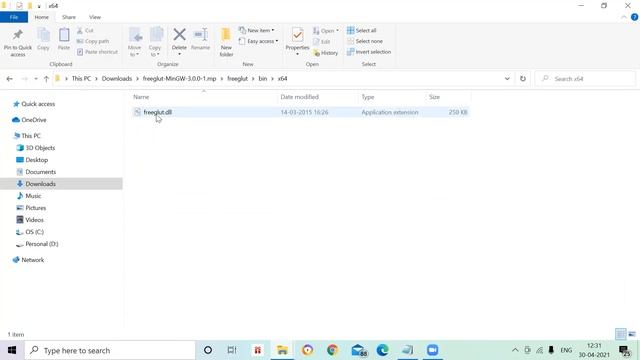The height and width of the screenshot is (360, 640).
Task: Switch to the View tab
Action: [95, 17]
